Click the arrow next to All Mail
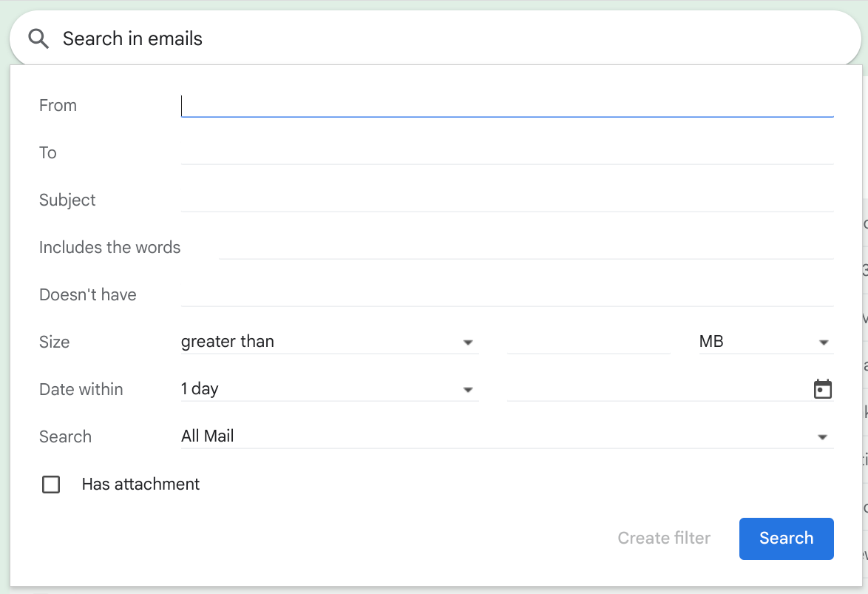The height and width of the screenshot is (594, 868). (x=822, y=437)
